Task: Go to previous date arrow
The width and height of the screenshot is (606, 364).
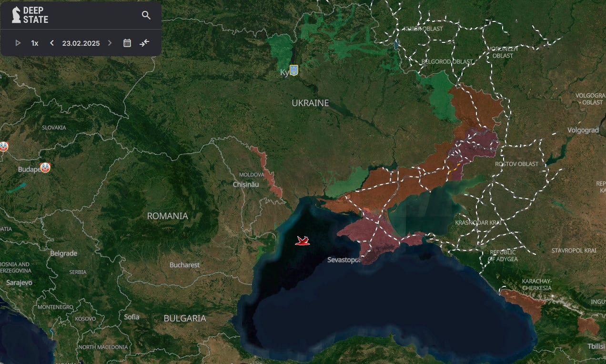Action: click(52, 43)
